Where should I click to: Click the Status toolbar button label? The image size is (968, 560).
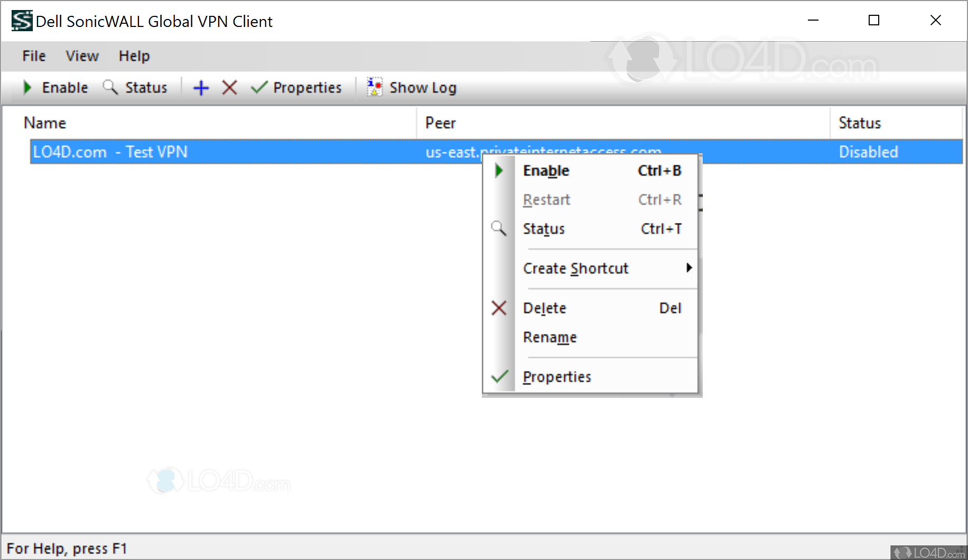(x=146, y=88)
